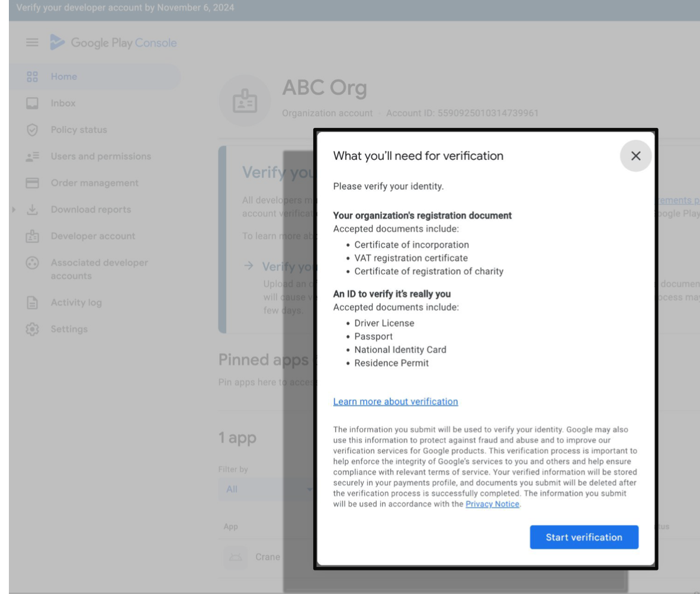The image size is (700, 596).
Task: Click Certificate of registration of charity
Action: tap(429, 271)
